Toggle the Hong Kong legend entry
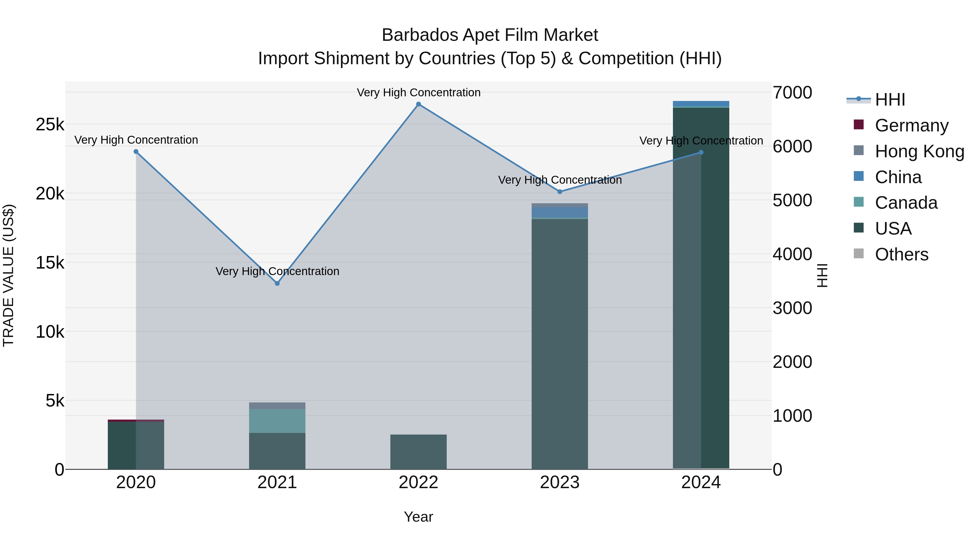This screenshot has height=551, width=980. (909, 151)
